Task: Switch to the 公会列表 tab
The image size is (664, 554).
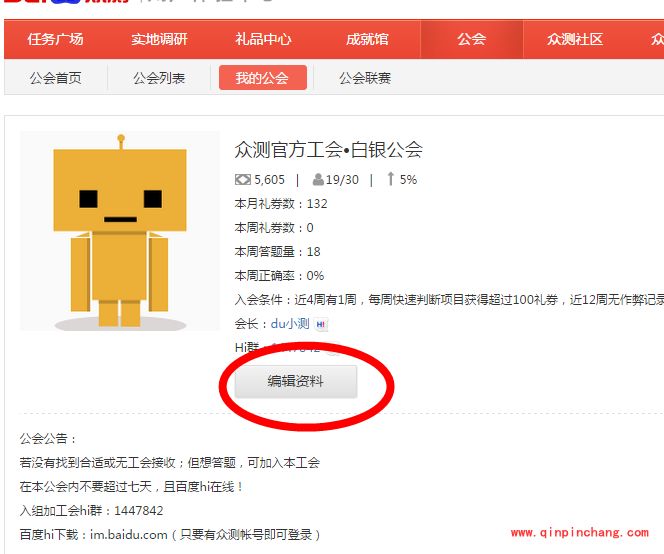Action: (x=159, y=78)
